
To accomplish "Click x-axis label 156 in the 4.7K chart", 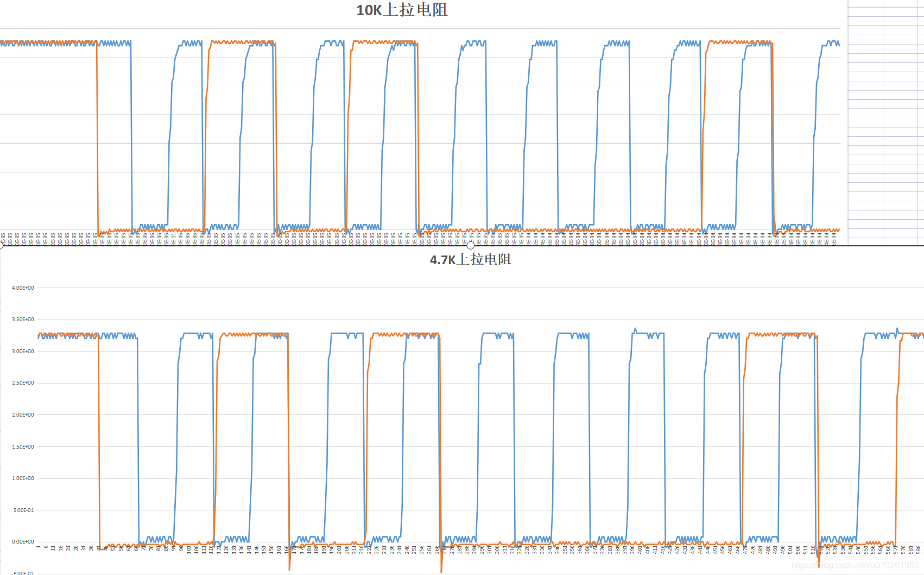I will point(271,549).
